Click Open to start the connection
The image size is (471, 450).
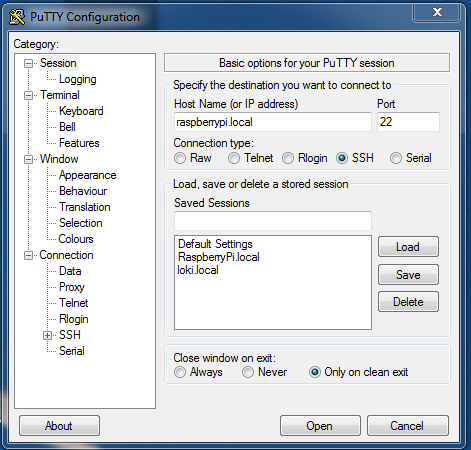point(320,426)
